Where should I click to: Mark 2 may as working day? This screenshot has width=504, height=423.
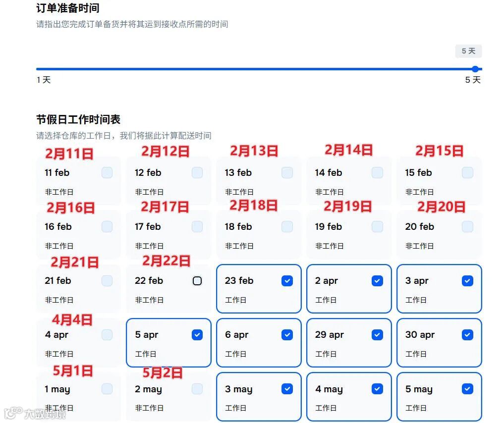197,389
